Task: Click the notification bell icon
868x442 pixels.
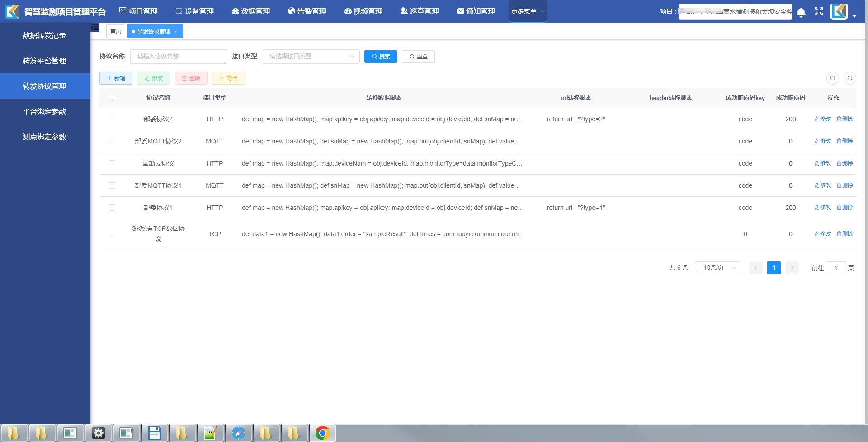Action: tap(801, 12)
